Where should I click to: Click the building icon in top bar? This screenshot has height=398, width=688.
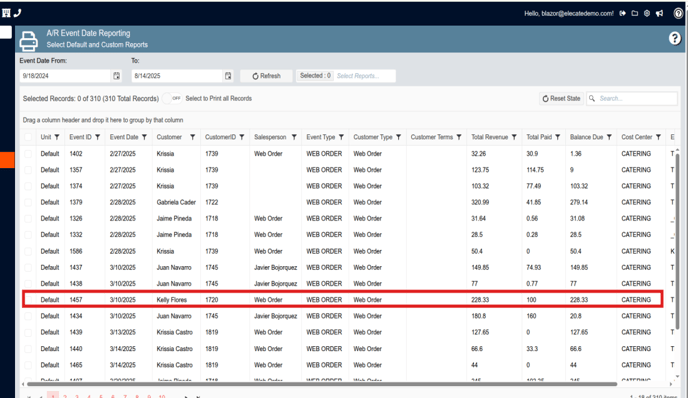click(x=6, y=13)
